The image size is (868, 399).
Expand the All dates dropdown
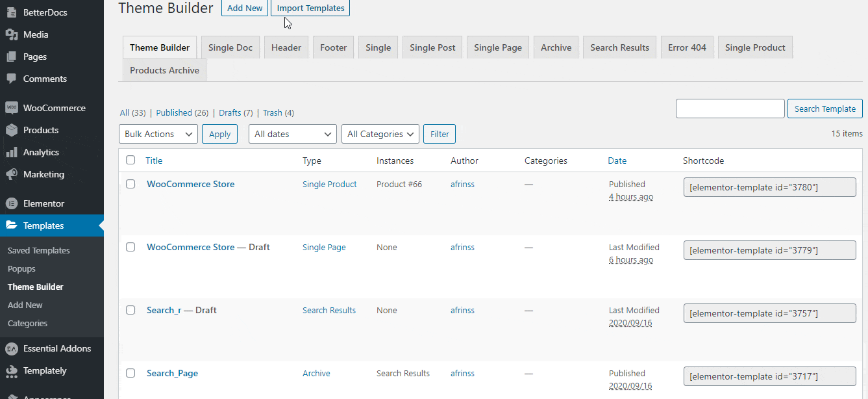pyautogui.click(x=292, y=134)
